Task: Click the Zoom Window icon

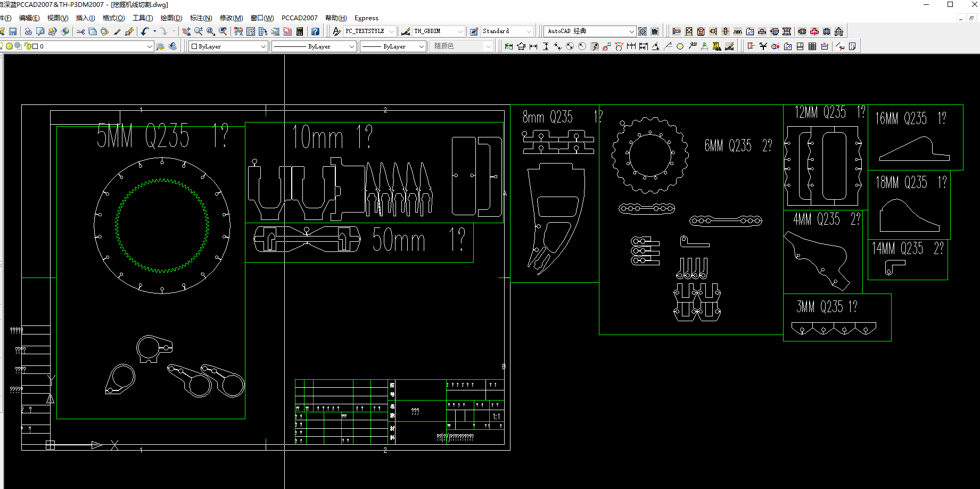Action: point(211,31)
